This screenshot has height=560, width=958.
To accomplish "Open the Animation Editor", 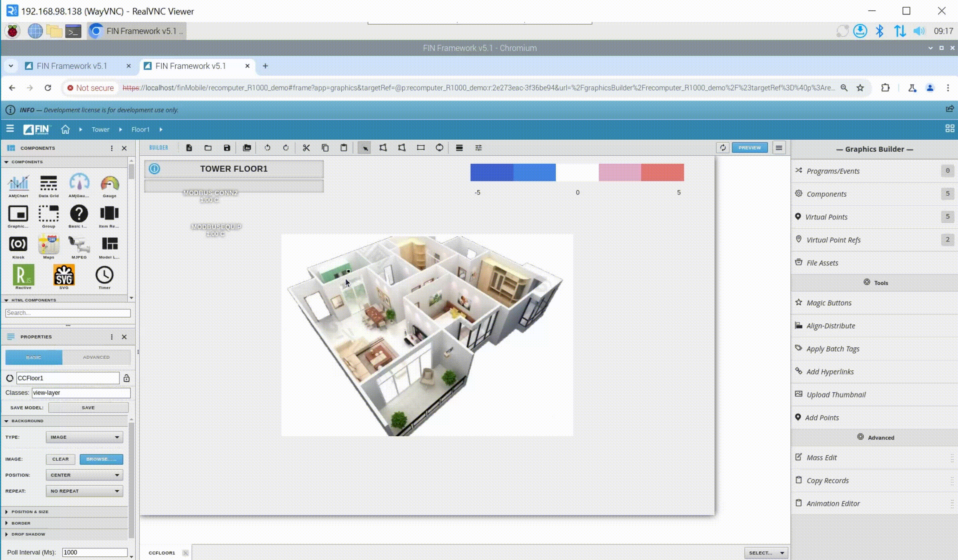I will 874,503.
